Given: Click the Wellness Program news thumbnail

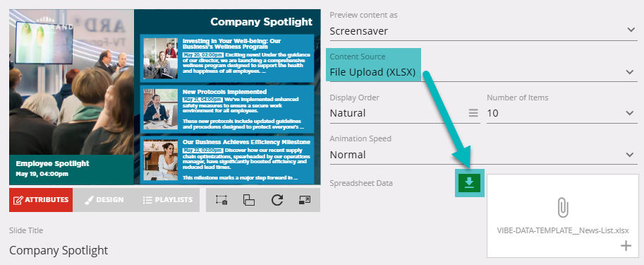Looking at the screenshot, I should point(161,59).
